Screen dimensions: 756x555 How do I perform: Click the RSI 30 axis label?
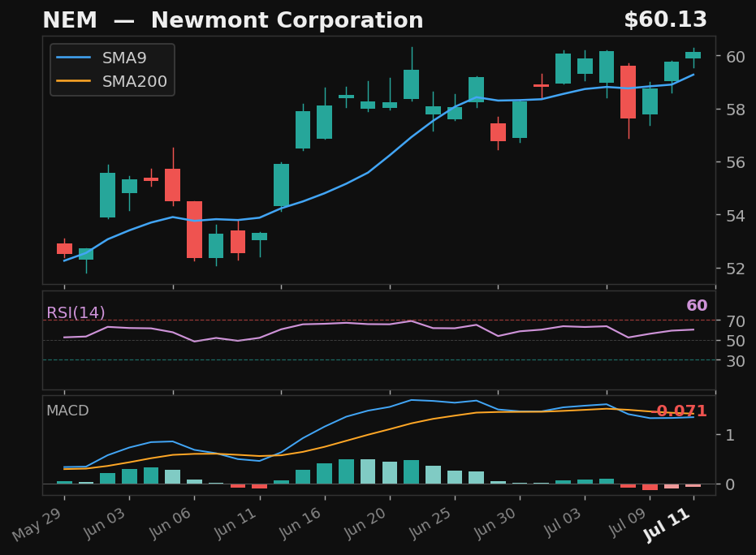[x=736, y=361]
